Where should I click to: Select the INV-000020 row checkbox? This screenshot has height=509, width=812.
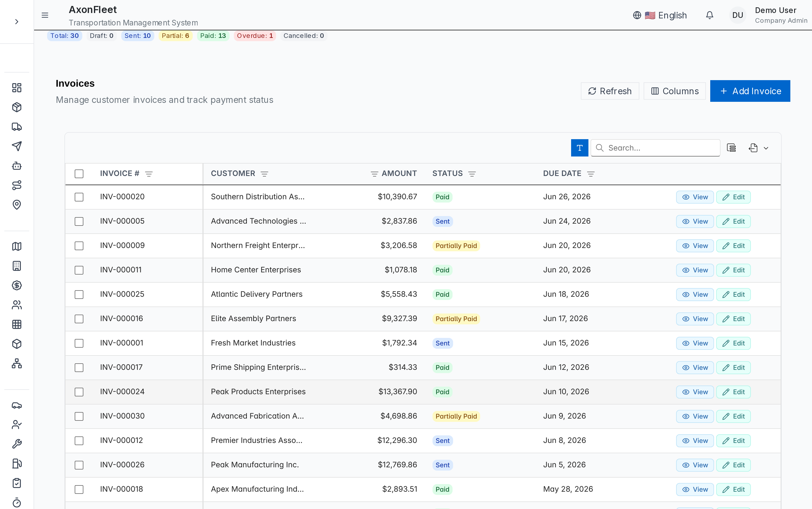pyautogui.click(x=79, y=197)
